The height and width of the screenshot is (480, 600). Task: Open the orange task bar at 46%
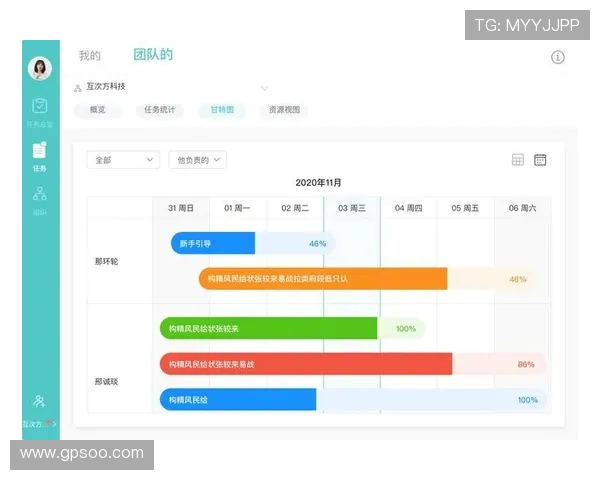[367, 279]
